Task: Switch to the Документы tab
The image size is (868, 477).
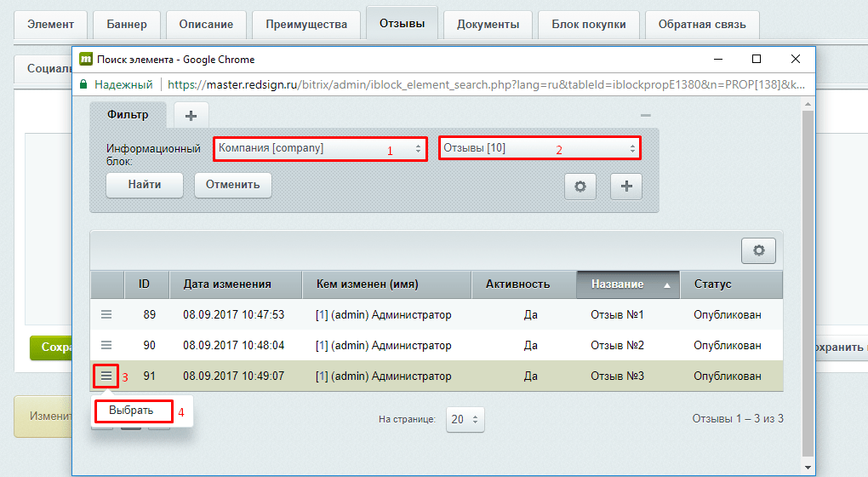Action: click(488, 24)
